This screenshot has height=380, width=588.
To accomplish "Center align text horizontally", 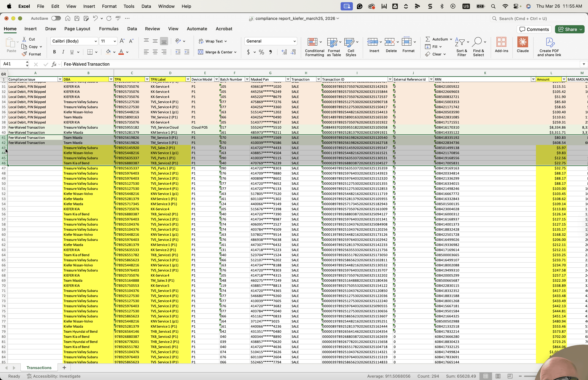I will (x=155, y=52).
